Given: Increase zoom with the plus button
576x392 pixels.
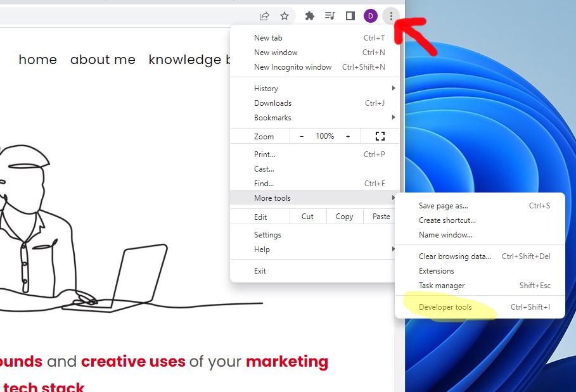Looking at the screenshot, I should click(348, 136).
